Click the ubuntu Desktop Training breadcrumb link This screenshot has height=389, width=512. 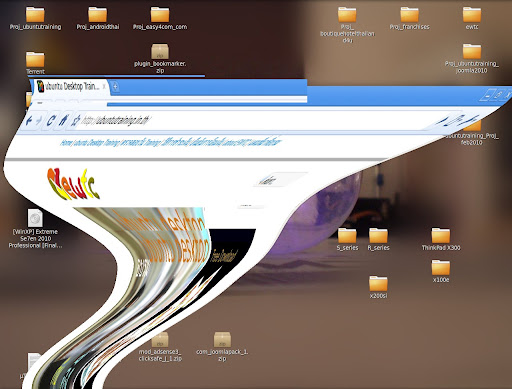(x=96, y=143)
